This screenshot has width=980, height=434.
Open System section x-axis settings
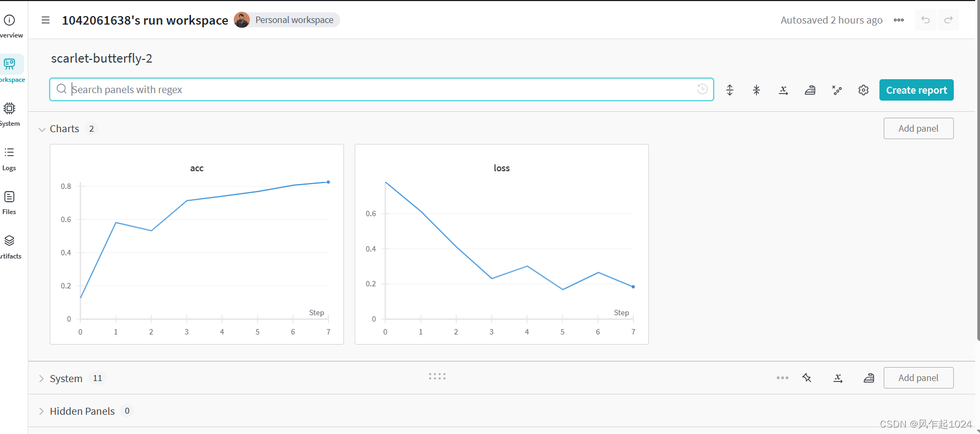point(838,378)
